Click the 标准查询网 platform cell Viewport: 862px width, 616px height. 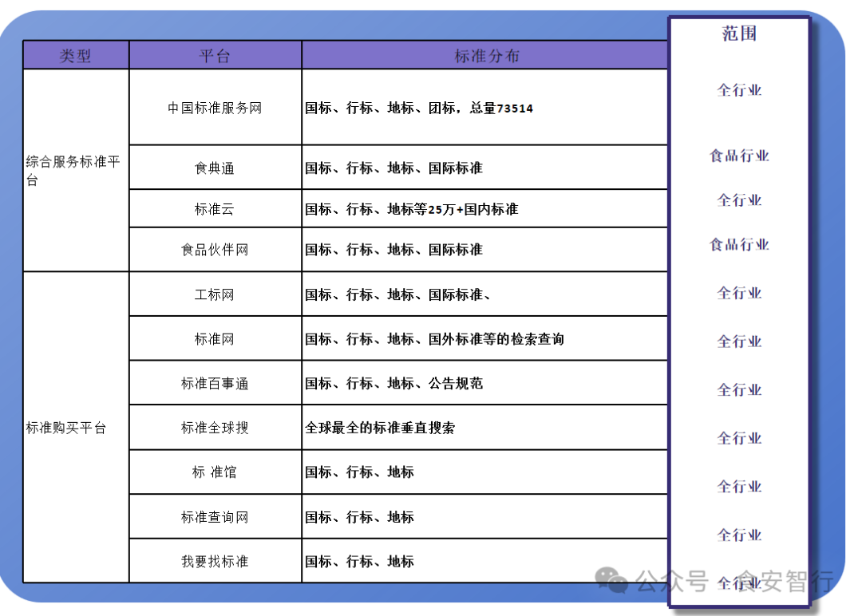(215, 516)
